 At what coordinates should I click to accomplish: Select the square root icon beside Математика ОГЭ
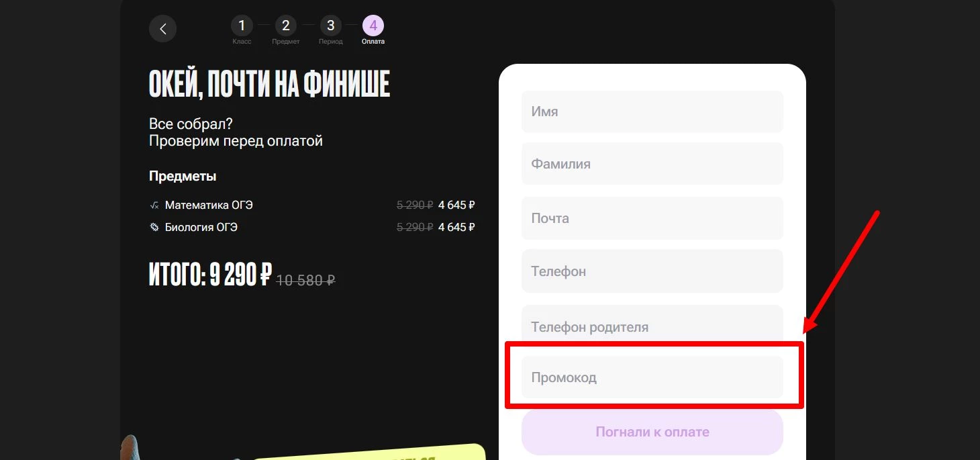tap(154, 205)
